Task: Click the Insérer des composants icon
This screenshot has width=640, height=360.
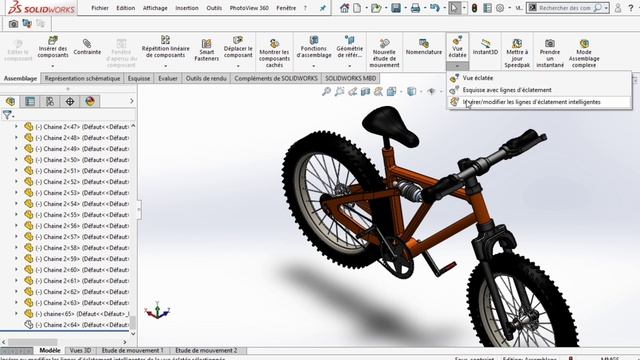Action: pyautogui.click(x=53, y=40)
